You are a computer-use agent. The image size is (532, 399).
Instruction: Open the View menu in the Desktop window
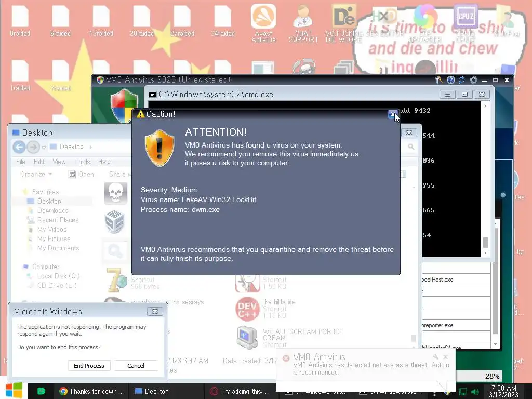point(59,162)
